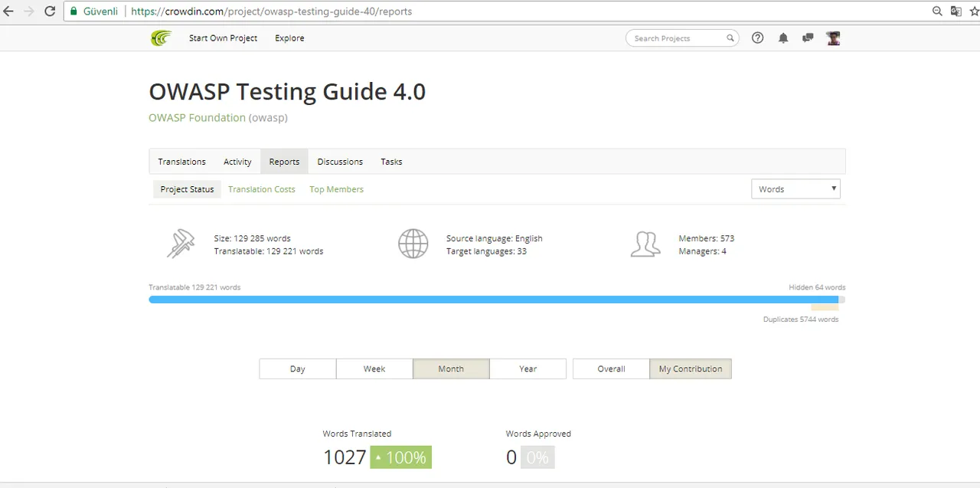
Task: Open the Translation Costs report
Action: coord(261,189)
